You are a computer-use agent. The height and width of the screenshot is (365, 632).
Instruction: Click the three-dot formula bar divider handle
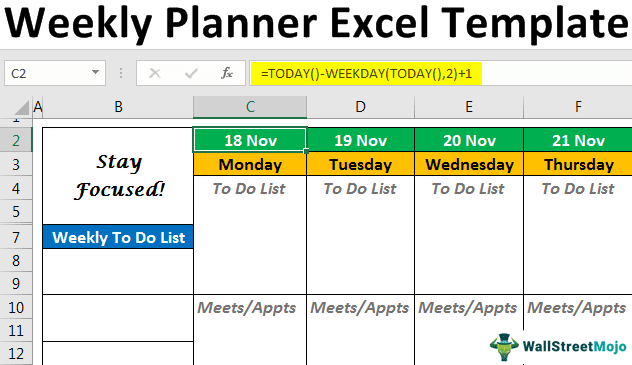pos(121,73)
